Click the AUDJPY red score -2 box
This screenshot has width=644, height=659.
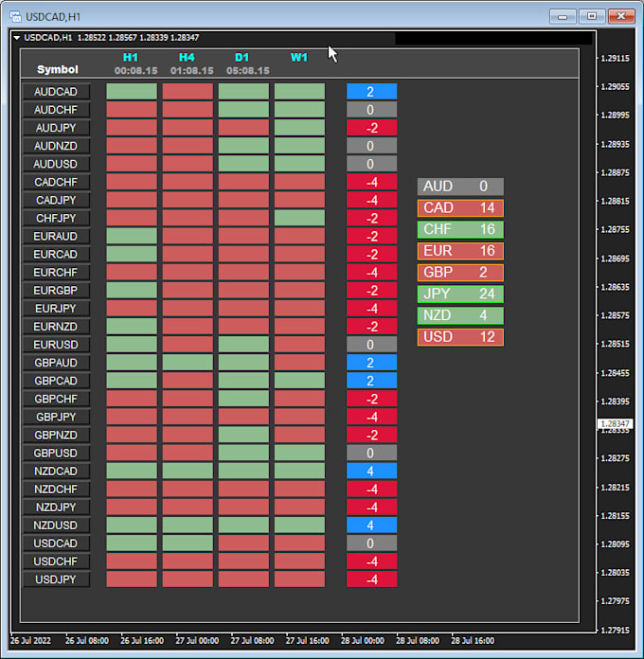pos(371,128)
